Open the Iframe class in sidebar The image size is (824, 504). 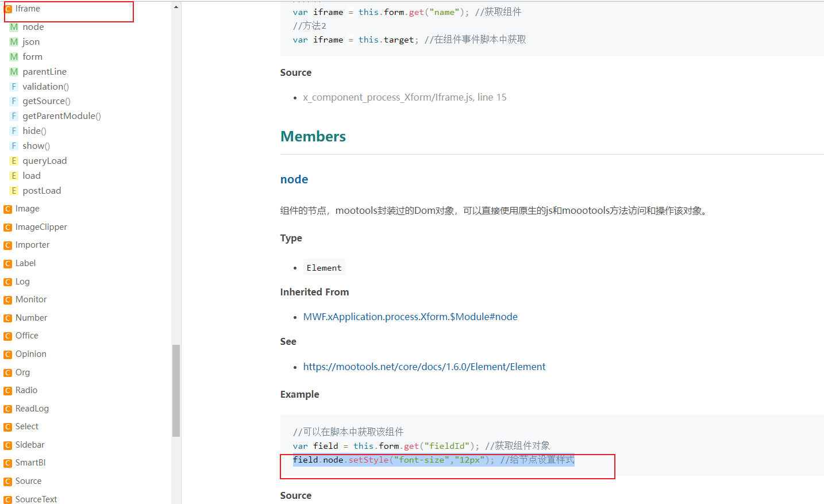28,9
